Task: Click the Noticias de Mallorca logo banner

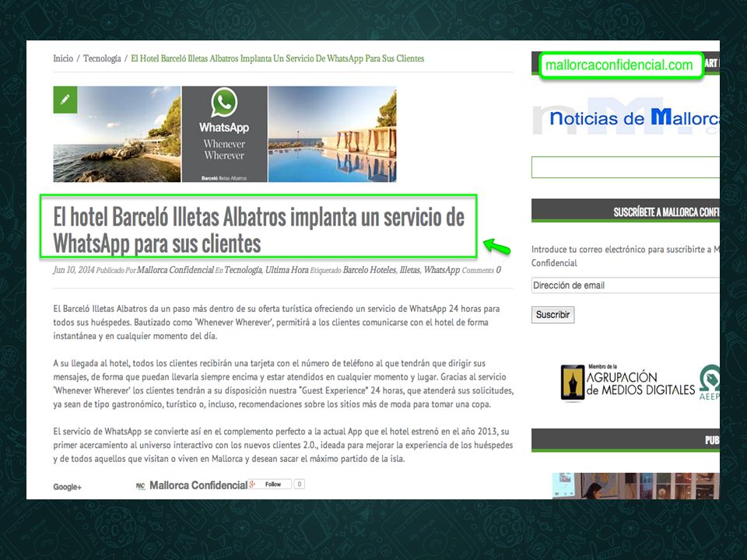Action: pyautogui.click(x=626, y=117)
